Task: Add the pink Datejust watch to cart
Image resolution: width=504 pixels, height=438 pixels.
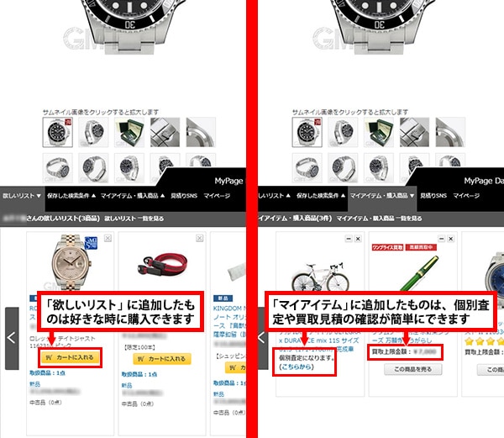Action: pos(71,357)
